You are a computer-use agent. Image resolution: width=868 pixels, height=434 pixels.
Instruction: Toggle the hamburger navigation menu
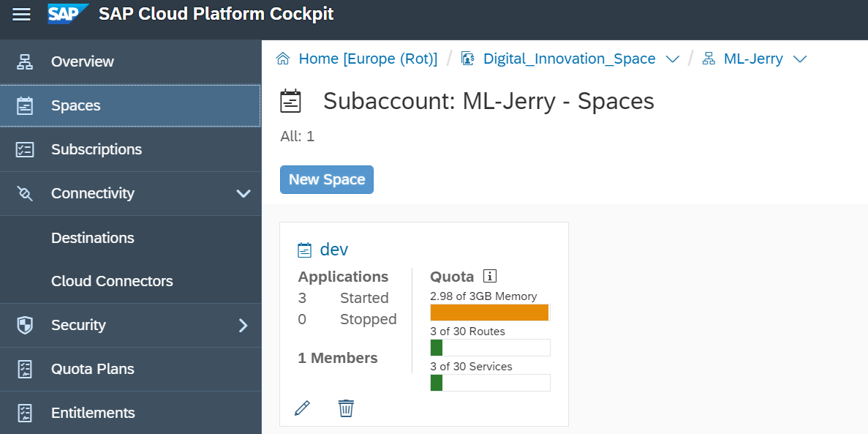click(21, 14)
